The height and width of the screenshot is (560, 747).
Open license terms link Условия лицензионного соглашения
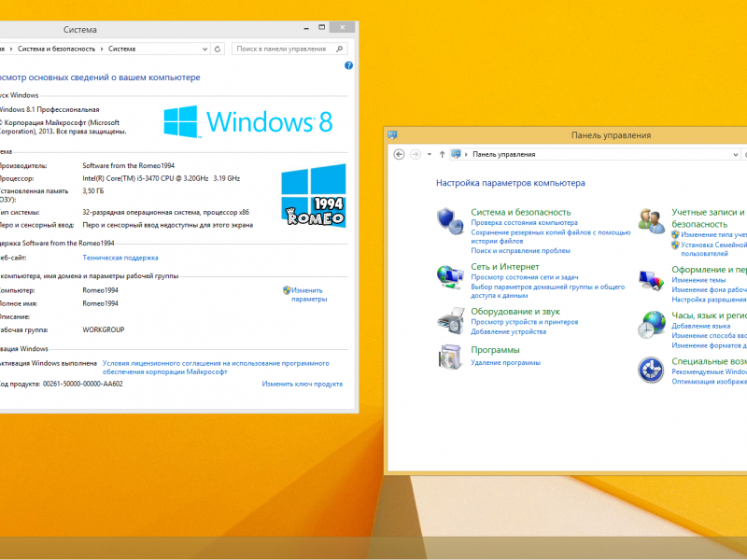pos(216,367)
